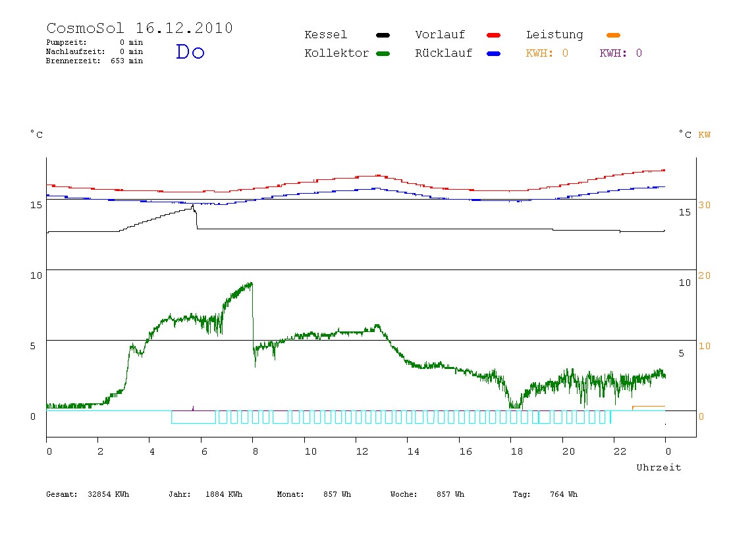
Task: Select the hour "8" label on time axis
Action: click(255, 451)
